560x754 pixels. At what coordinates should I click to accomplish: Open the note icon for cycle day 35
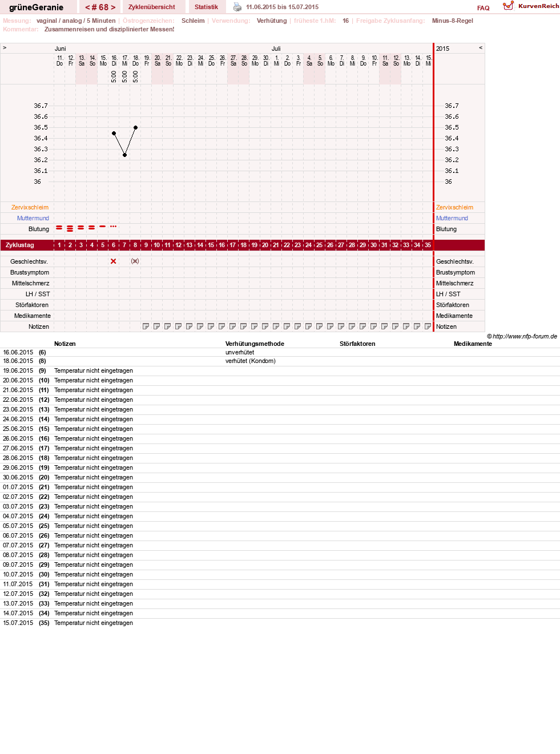[428, 326]
